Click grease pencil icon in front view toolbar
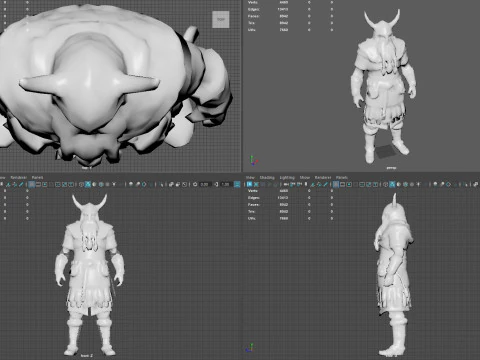This screenshot has width=480, height=360. tap(21, 184)
